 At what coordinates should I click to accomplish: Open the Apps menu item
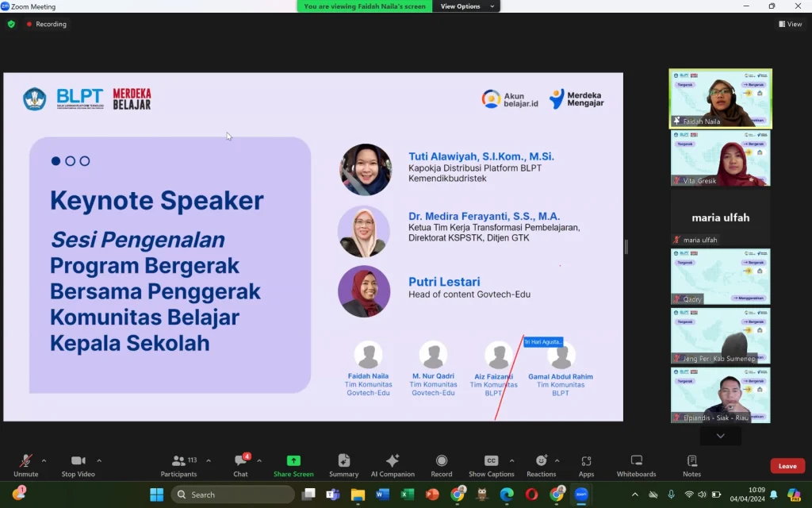[x=586, y=465]
